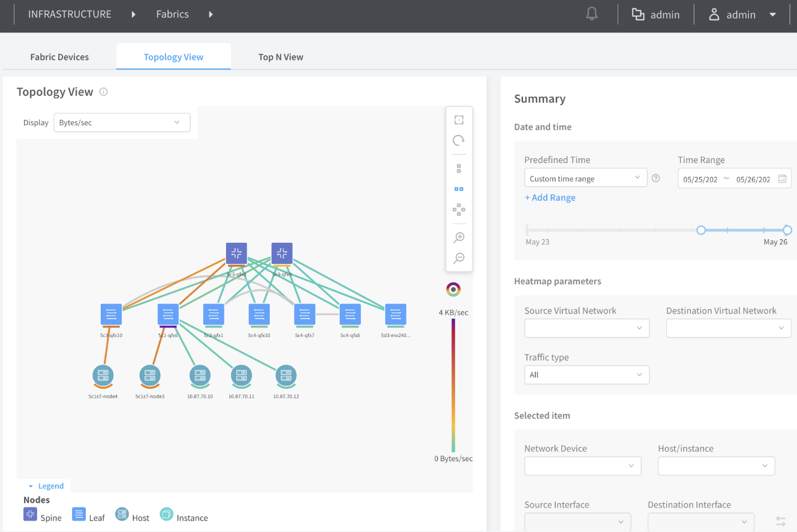Zoom out on the topology map

click(x=459, y=258)
